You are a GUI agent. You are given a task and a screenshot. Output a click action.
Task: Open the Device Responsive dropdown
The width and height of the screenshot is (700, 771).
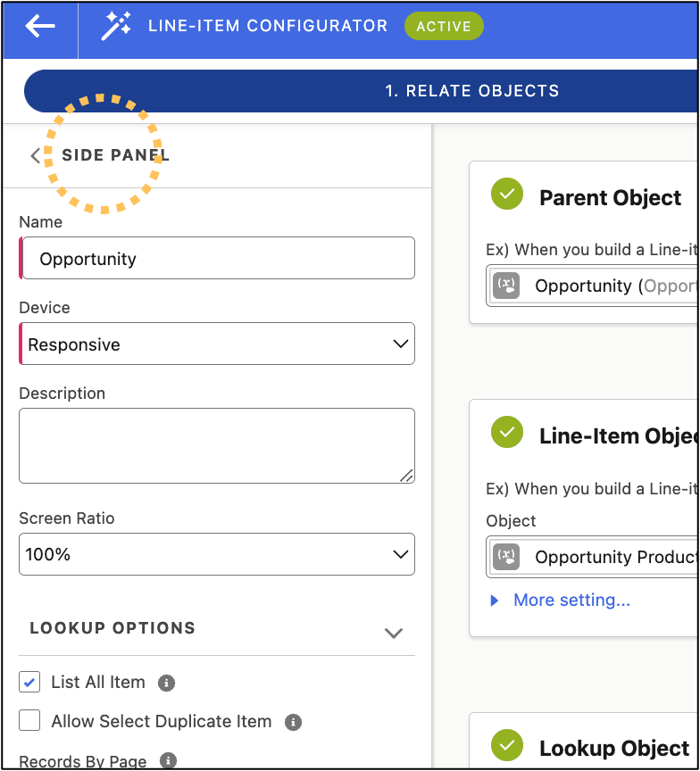click(x=217, y=344)
